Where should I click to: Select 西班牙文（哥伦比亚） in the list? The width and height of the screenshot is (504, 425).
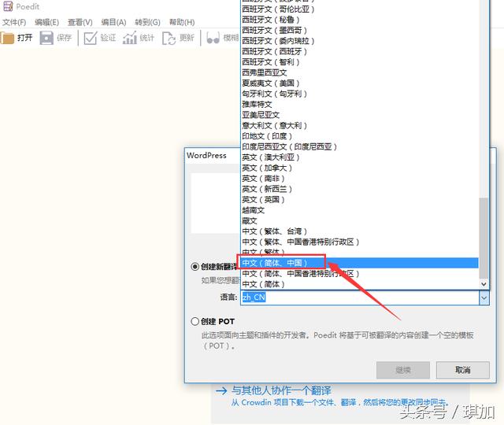(x=360, y=9)
